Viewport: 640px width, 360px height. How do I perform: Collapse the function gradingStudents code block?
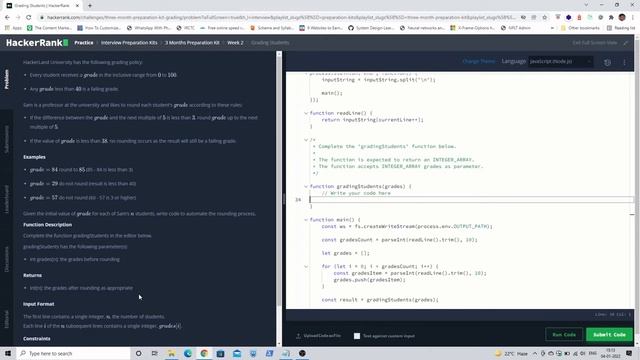(x=306, y=187)
